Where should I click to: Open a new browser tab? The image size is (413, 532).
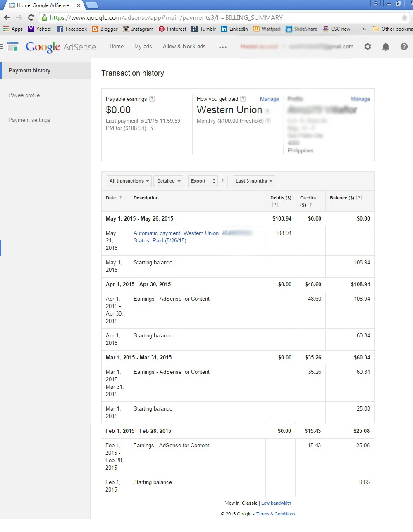click(92, 5)
